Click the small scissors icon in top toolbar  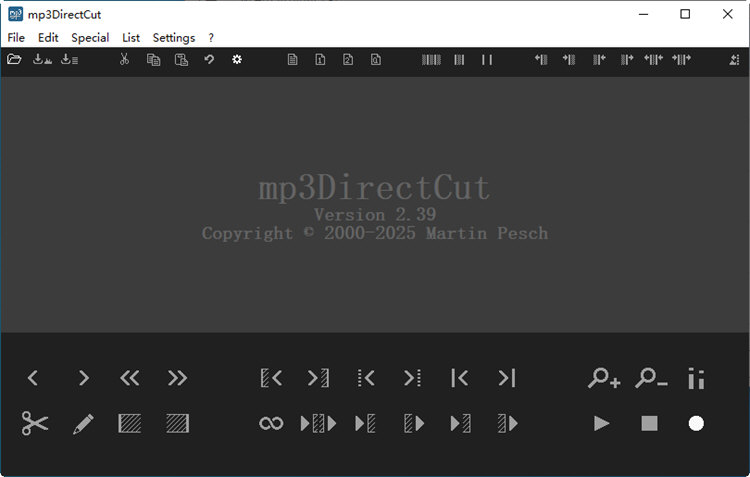point(124,59)
